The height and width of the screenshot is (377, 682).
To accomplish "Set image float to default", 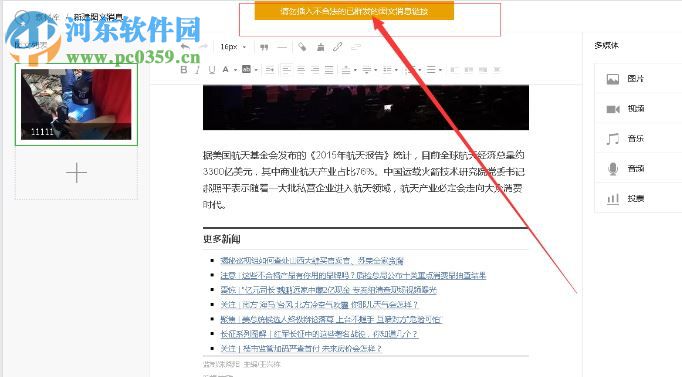I will click(454, 70).
